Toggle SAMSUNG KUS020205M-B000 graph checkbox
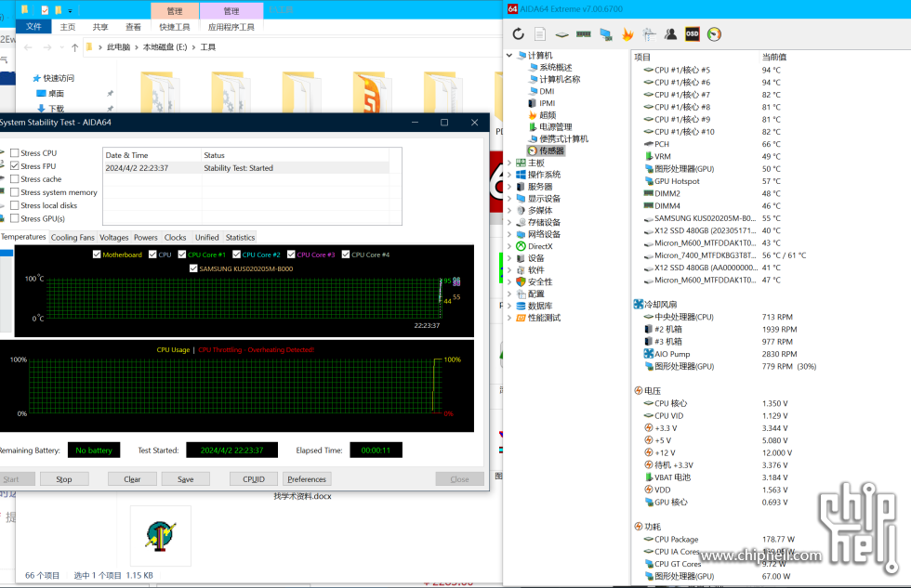The height and width of the screenshot is (588, 911). [193, 268]
